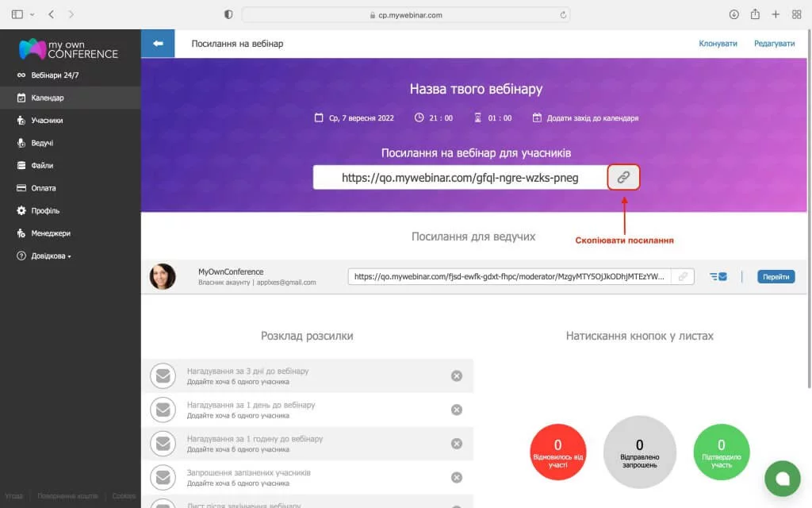Open the green chat bubble in bottom corner

782,479
